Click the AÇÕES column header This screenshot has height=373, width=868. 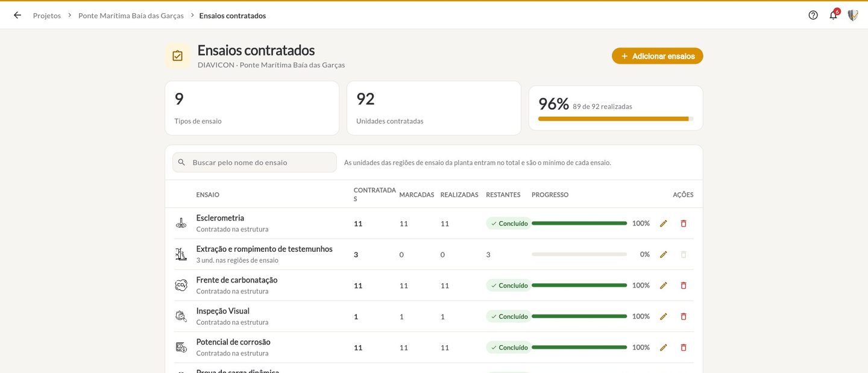683,195
